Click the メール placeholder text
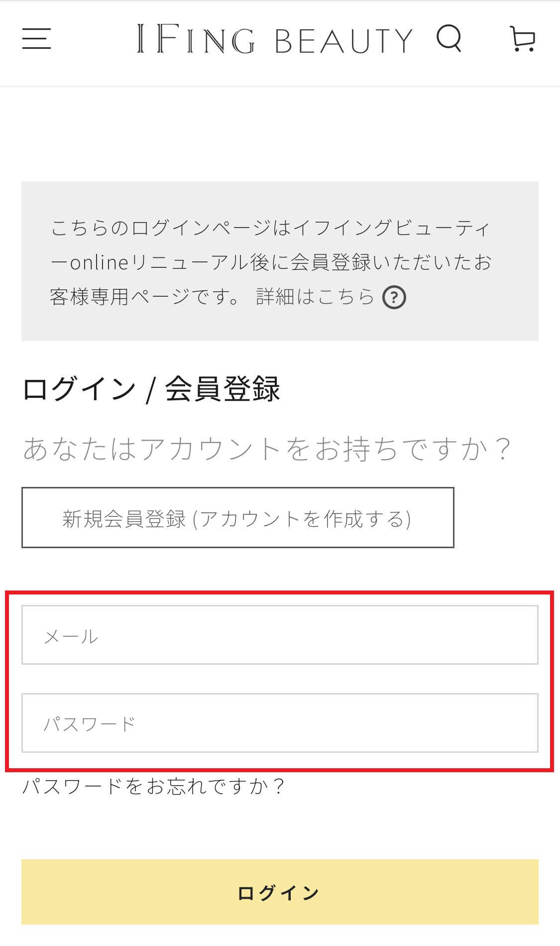This screenshot has width=560, height=946. pyautogui.click(x=71, y=636)
